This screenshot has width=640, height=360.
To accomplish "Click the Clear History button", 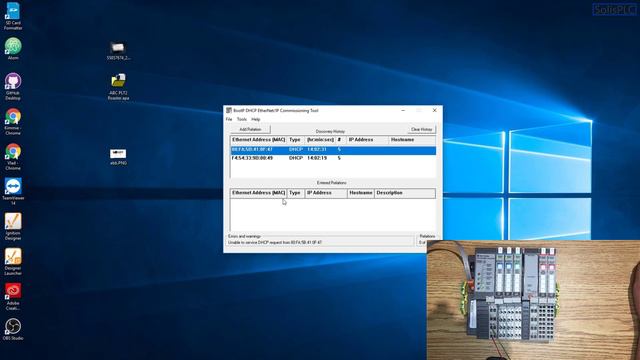I will point(422,129).
